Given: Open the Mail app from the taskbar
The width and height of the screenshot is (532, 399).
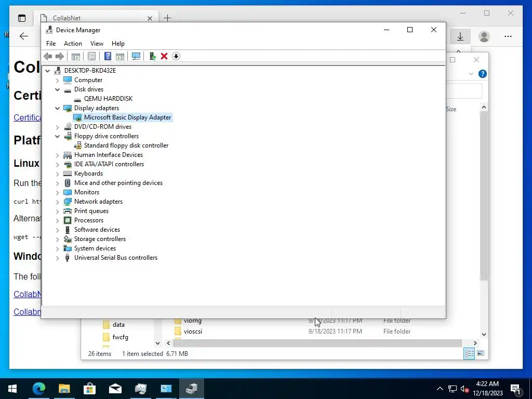Looking at the screenshot, I should pyautogui.click(x=115, y=389).
